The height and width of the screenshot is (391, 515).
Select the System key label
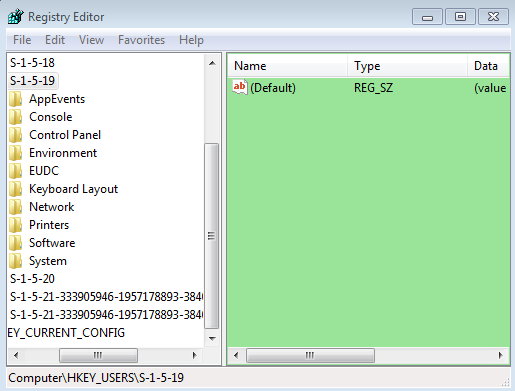point(48,261)
